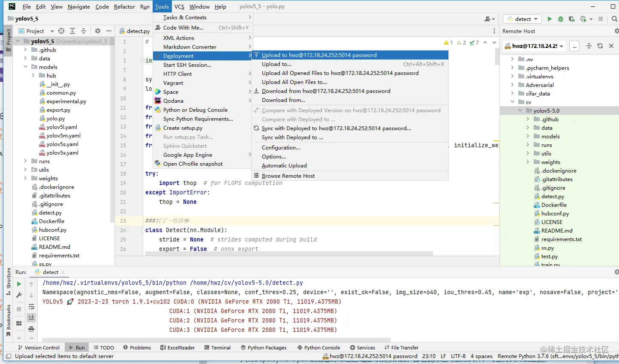This screenshot has height=364, width=619.
Task: Click the ellipsis button beside the server selector
Action: 574,46
